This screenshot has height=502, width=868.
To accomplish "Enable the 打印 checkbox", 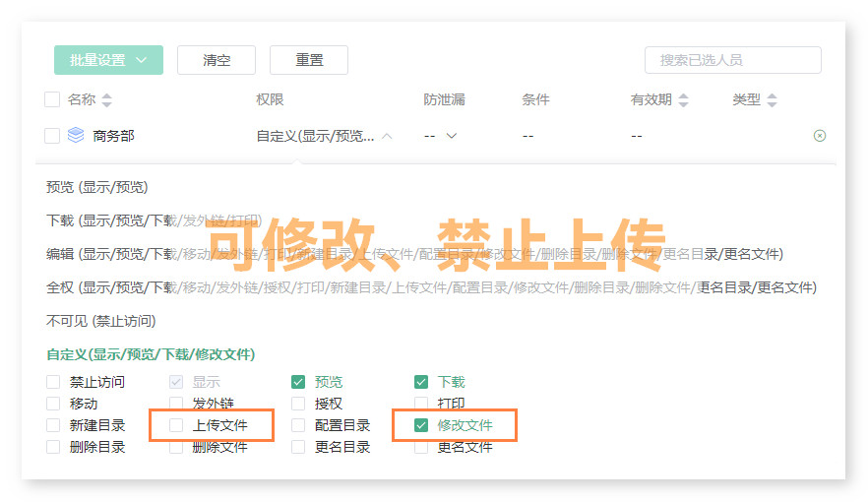I will pyautogui.click(x=421, y=404).
